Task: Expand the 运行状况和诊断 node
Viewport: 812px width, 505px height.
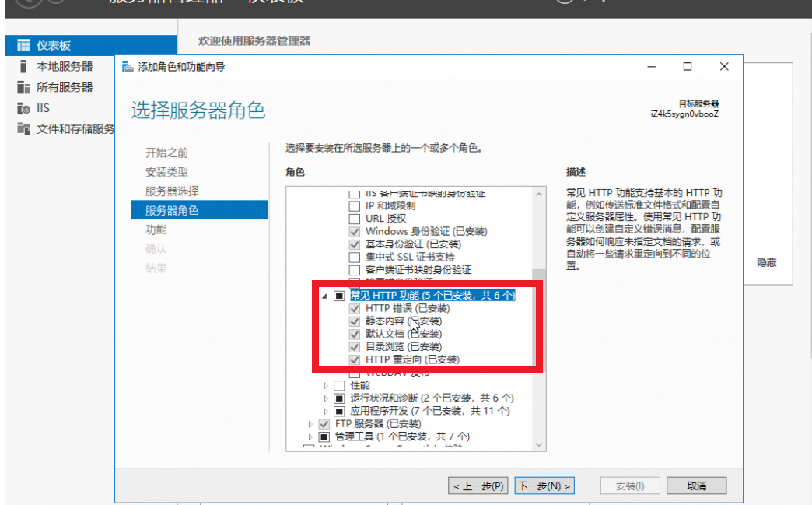Action: [x=325, y=398]
